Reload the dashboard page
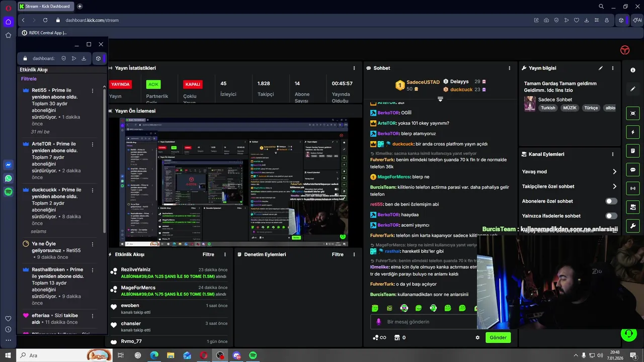 click(45, 20)
